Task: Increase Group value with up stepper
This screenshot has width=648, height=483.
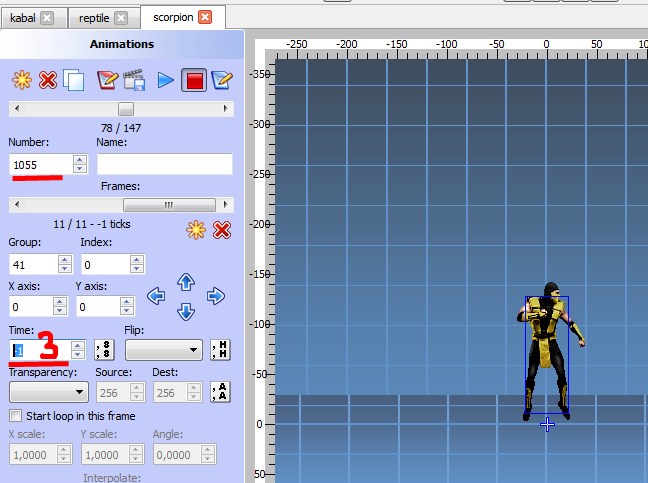Action: click(65, 259)
